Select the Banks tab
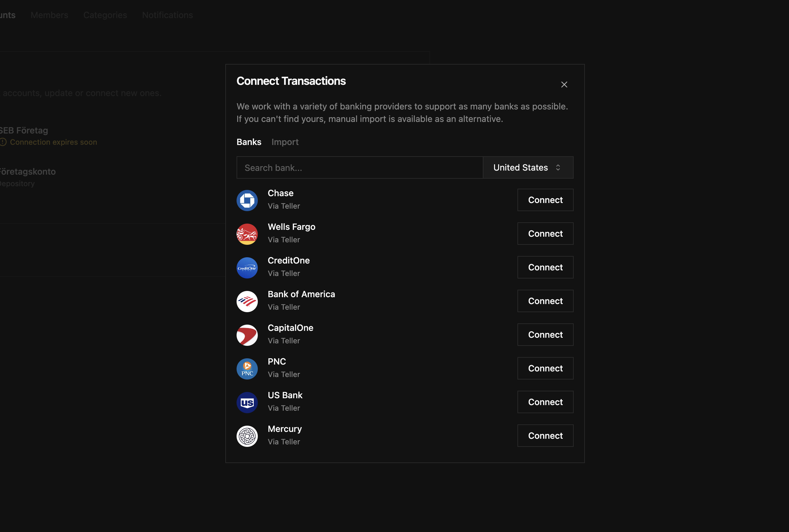 point(249,142)
